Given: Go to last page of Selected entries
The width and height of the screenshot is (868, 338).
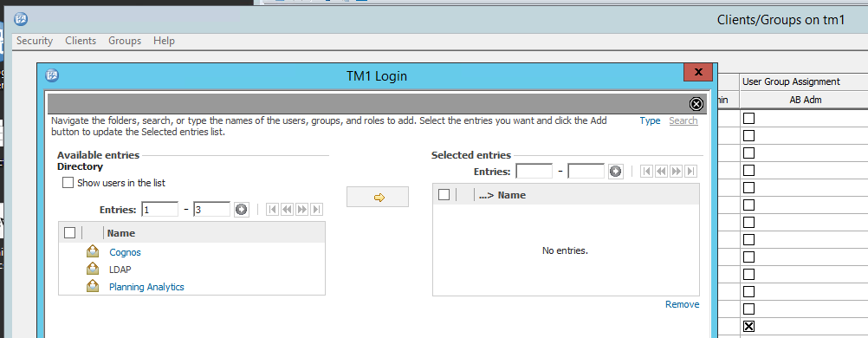Looking at the screenshot, I should point(690,172).
